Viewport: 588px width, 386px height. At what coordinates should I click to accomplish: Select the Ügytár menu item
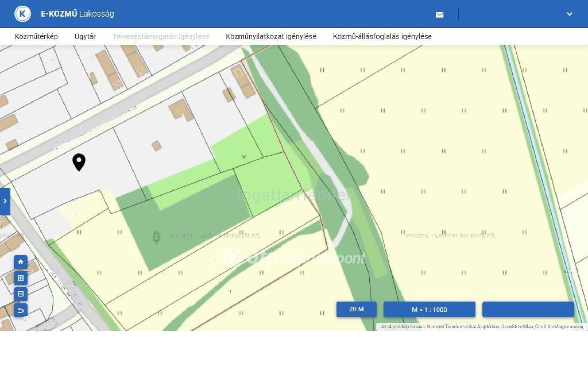click(85, 36)
